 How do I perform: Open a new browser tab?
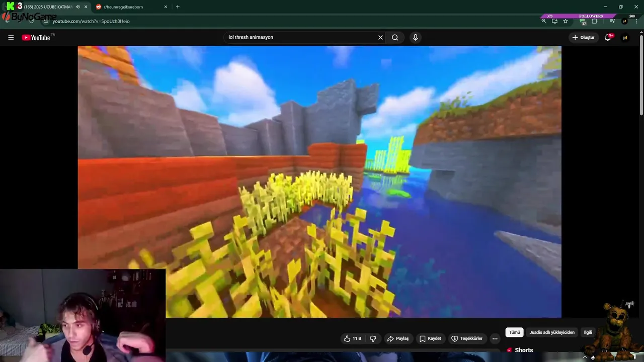point(178,7)
